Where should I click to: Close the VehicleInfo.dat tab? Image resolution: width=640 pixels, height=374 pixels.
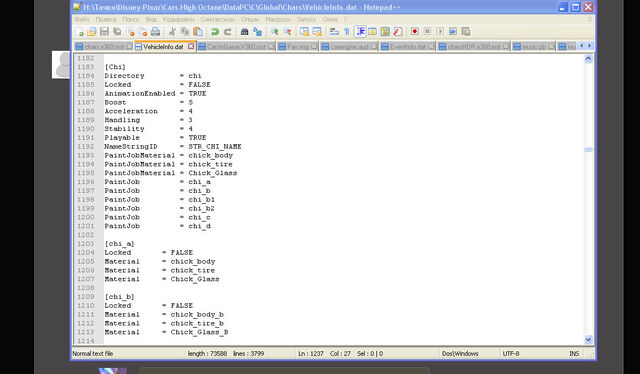click(x=191, y=47)
